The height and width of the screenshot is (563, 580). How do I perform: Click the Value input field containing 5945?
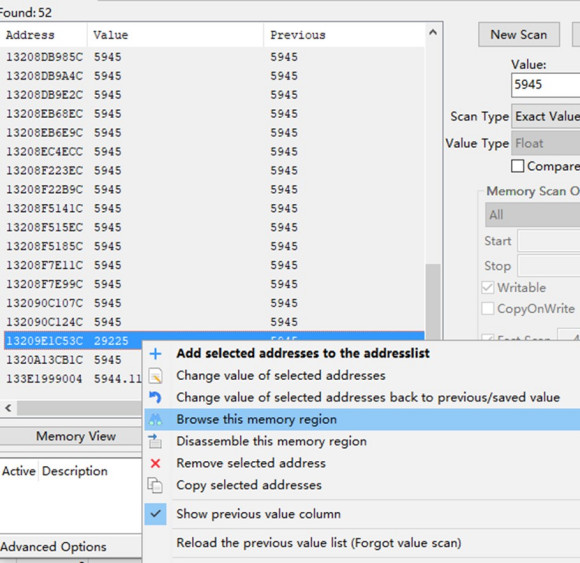[546, 85]
